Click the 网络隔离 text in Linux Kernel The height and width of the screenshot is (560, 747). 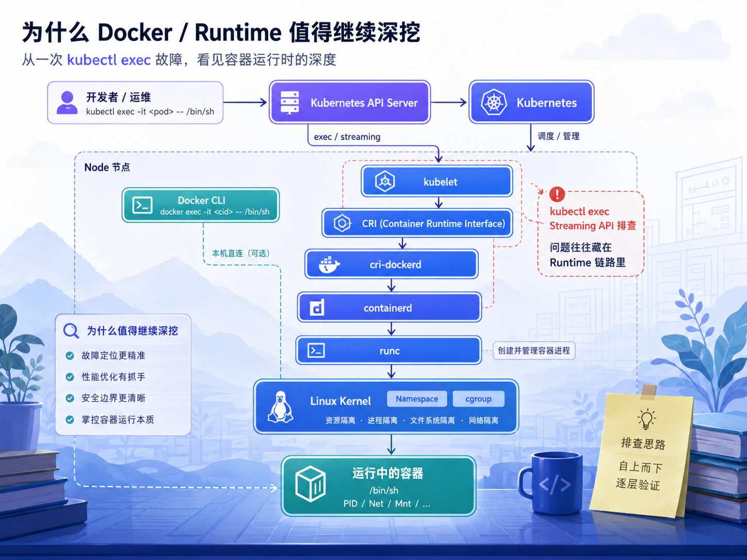click(484, 421)
